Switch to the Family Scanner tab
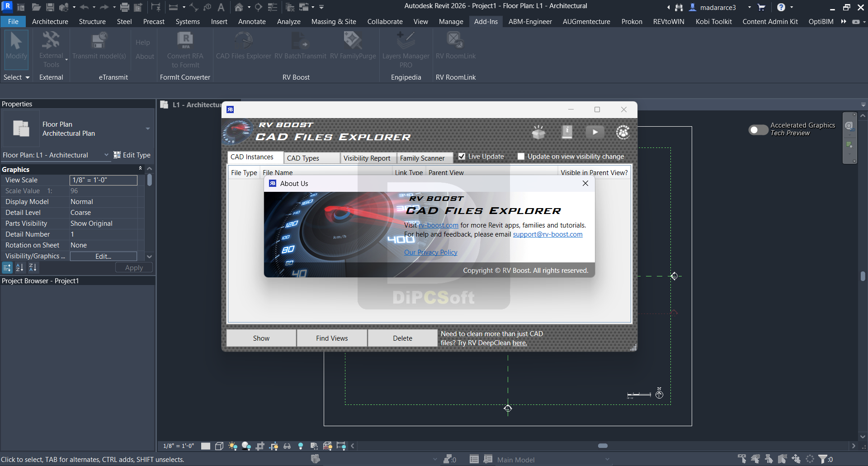868x466 pixels. (x=425, y=158)
